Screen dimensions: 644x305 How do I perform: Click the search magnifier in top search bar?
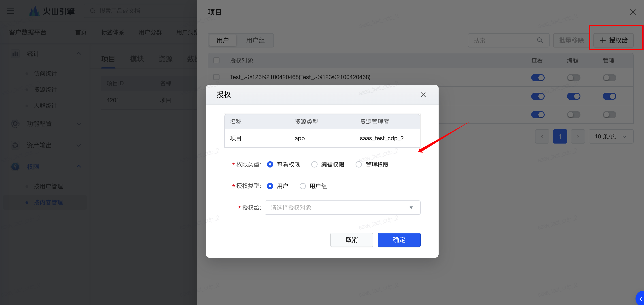(x=92, y=11)
